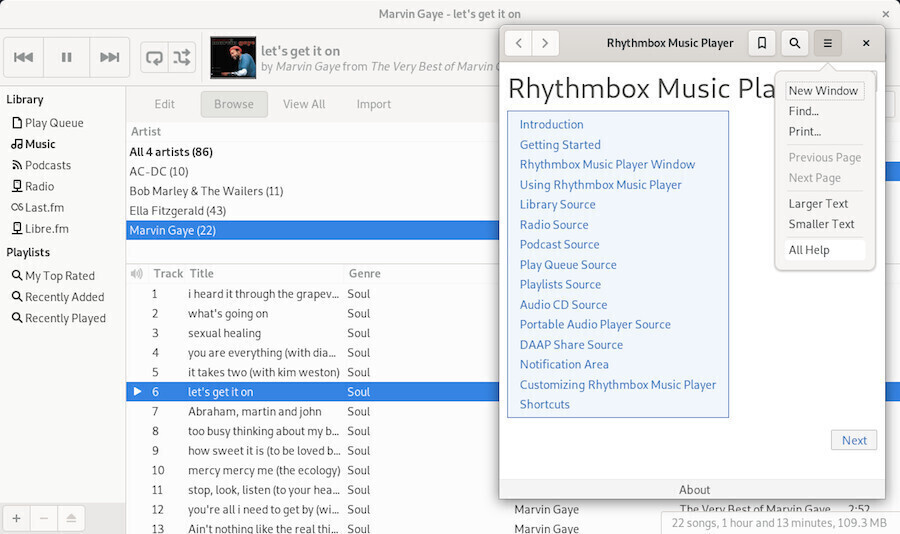
Task: Open Portable Audio Player Source link
Action: (595, 324)
